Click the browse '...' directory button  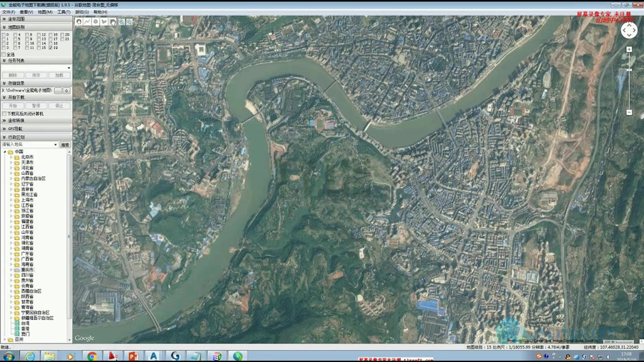tap(58, 91)
